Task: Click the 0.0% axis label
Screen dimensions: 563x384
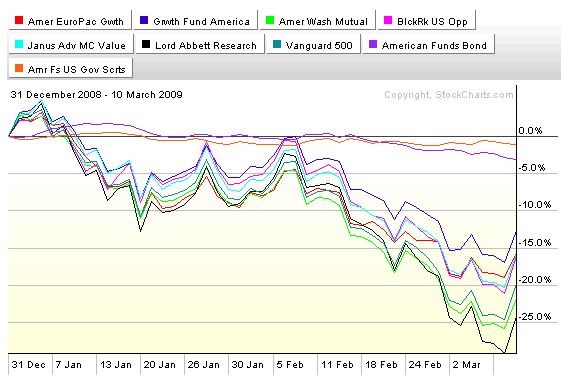Action: [x=530, y=130]
